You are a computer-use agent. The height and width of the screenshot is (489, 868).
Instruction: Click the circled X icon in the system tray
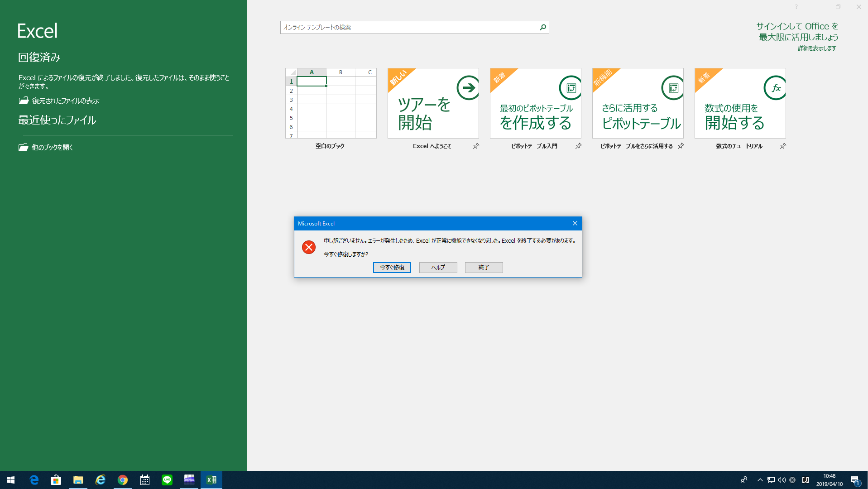[x=792, y=480]
